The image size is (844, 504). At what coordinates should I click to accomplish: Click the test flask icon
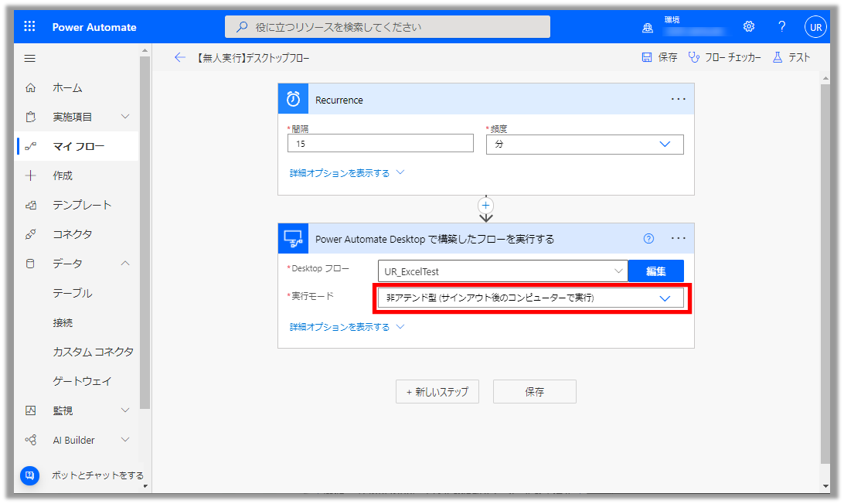778,57
